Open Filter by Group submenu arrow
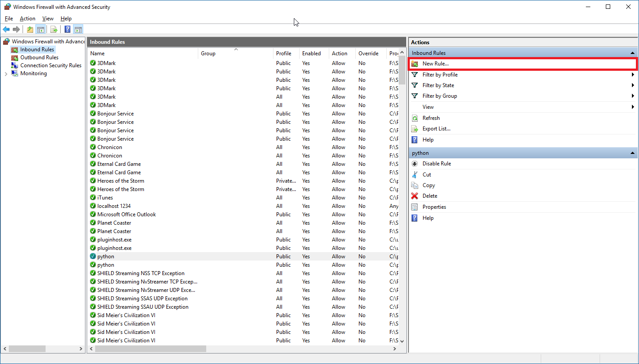This screenshot has height=364, width=639. tap(633, 96)
